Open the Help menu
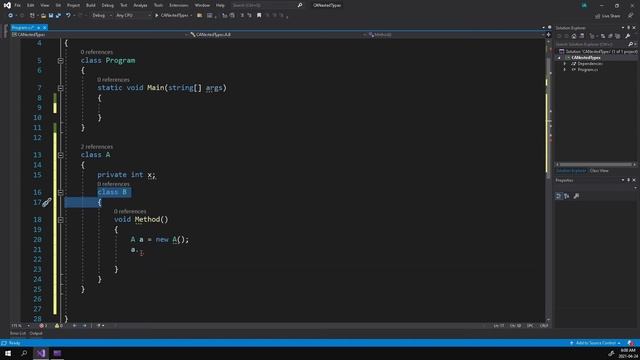The image size is (640, 360). pos(220,5)
